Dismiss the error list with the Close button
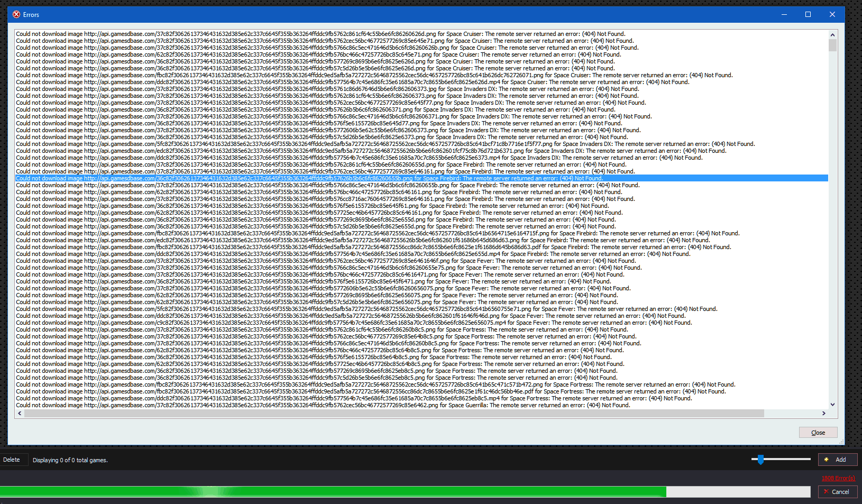862x504 pixels. pos(818,432)
